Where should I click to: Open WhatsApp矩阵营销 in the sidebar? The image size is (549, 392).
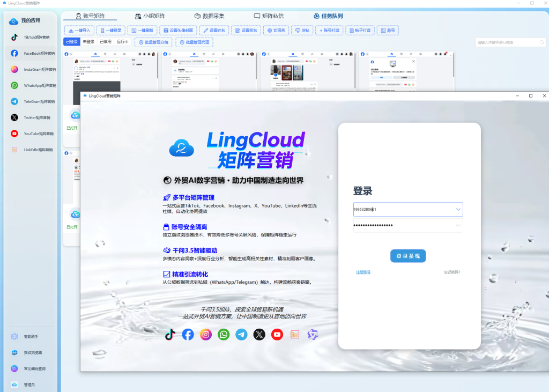tap(31, 85)
